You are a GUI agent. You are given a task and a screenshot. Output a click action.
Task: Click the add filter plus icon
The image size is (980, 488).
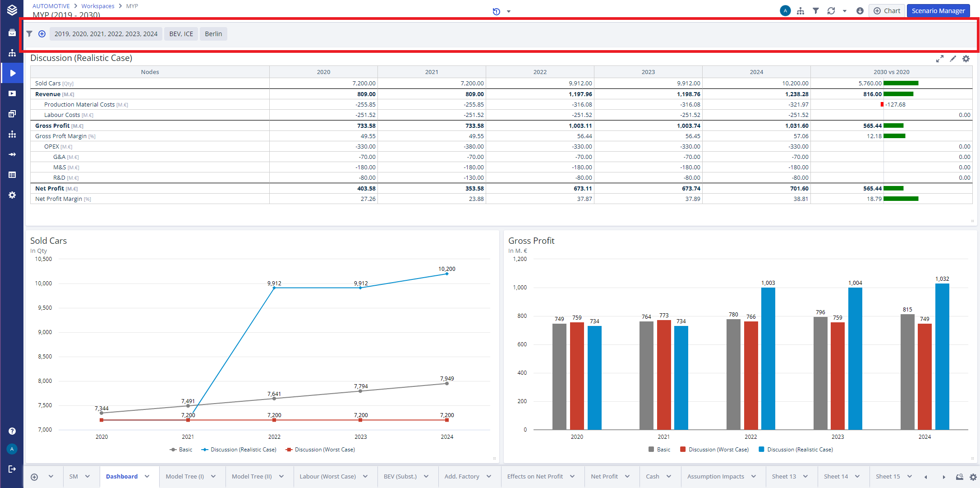click(42, 34)
